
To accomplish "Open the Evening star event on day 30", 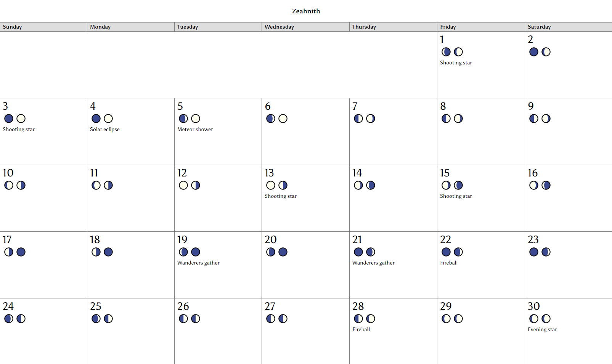I will point(542,329).
